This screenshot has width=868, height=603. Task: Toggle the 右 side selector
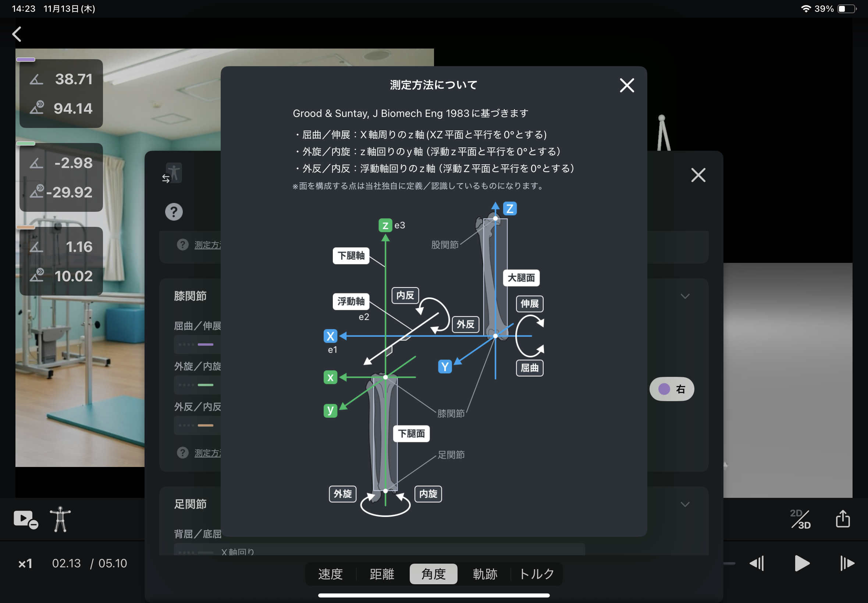[x=672, y=389]
